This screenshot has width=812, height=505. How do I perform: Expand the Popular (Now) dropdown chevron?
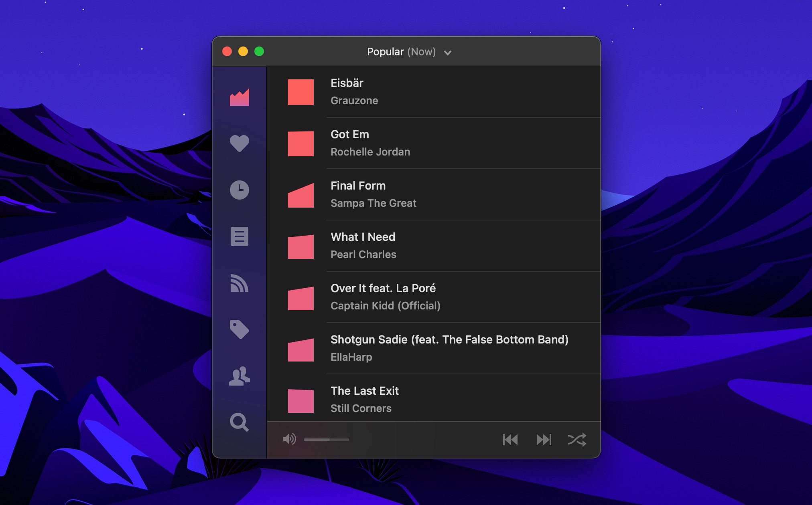coord(448,53)
